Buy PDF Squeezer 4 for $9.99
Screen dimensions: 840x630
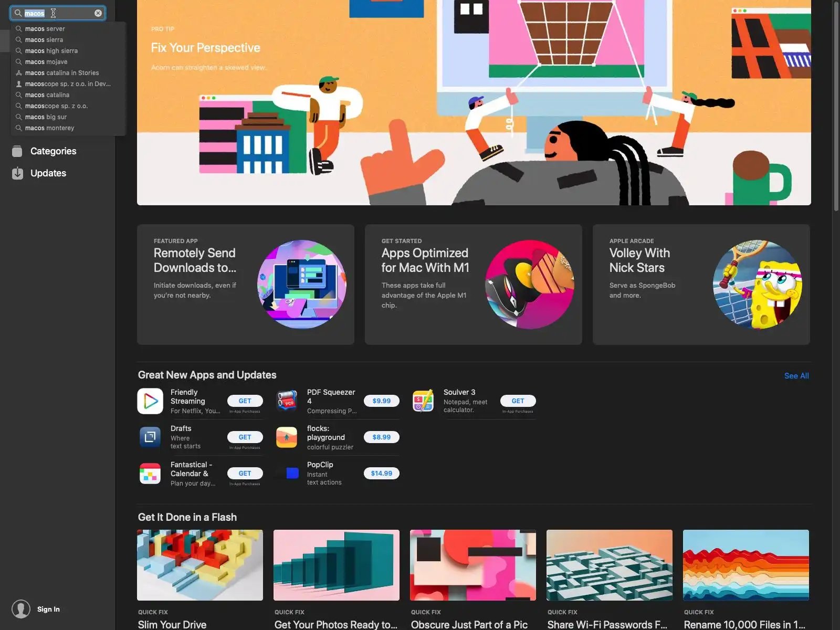pos(382,401)
